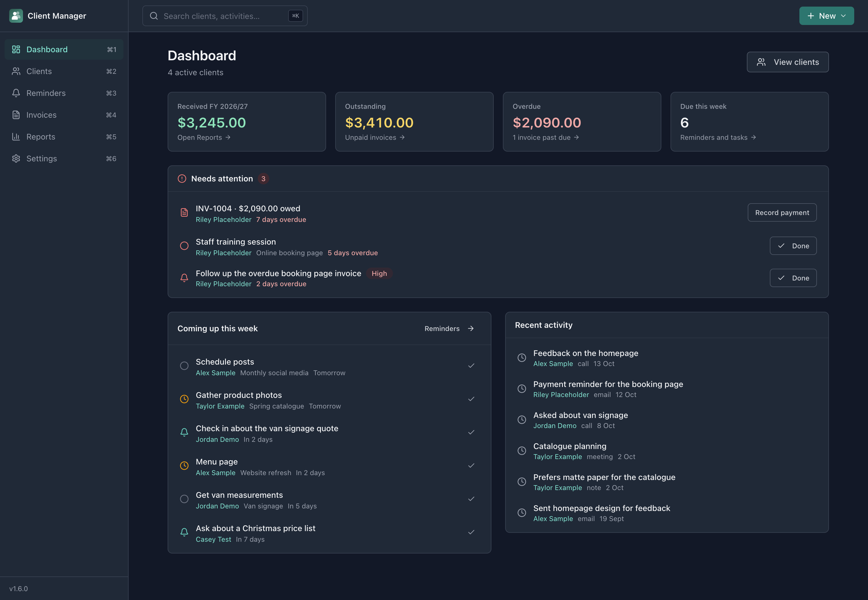Open Reminders in the sidebar

(x=64, y=93)
